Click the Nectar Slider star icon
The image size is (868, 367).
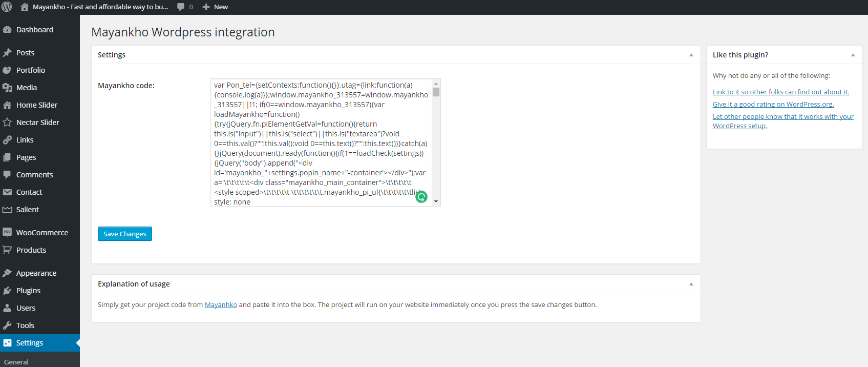point(7,123)
